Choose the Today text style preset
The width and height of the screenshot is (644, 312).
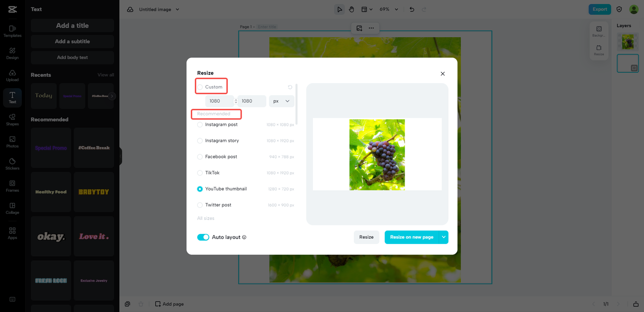44,96
